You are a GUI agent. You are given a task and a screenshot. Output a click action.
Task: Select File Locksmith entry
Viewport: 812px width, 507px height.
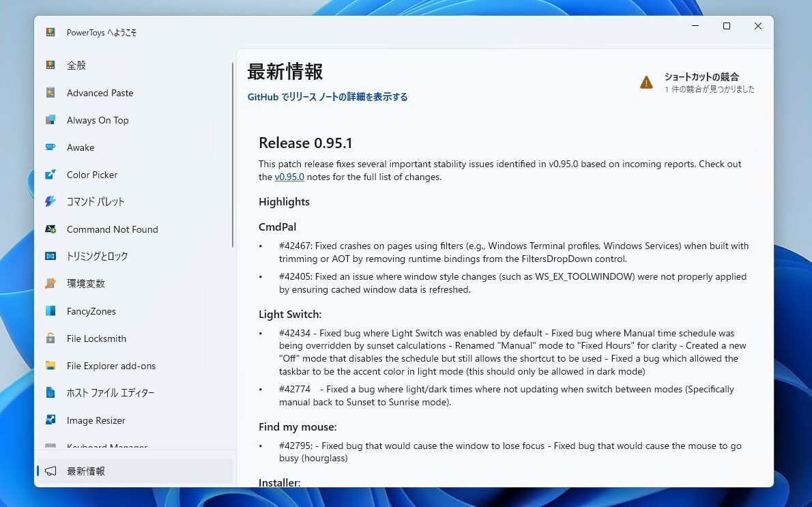[134, 338]
